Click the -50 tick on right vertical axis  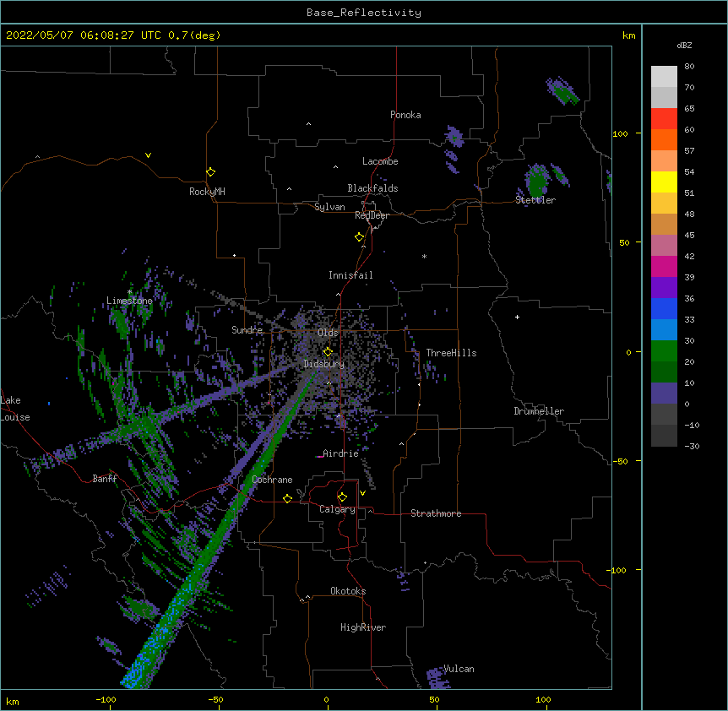(620, 461)
